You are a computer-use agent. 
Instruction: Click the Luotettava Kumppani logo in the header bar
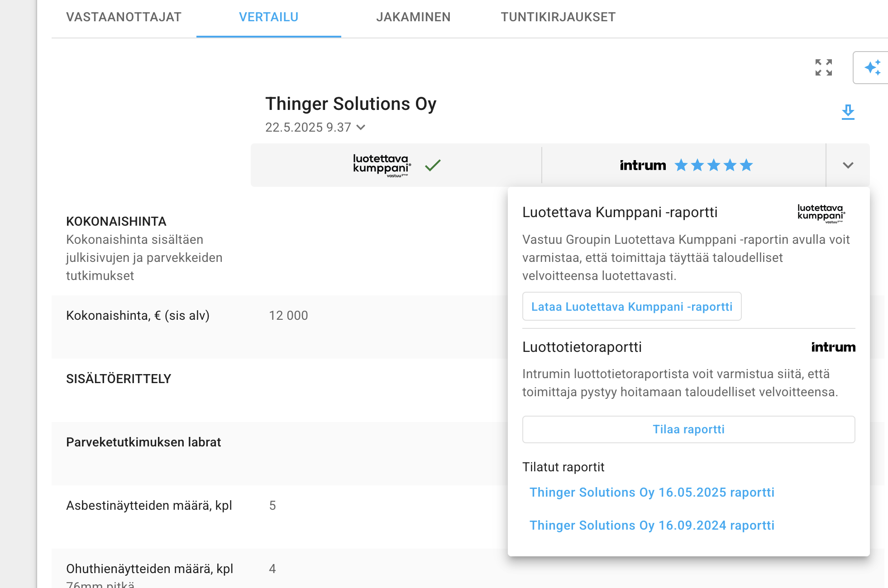(381, 165)
